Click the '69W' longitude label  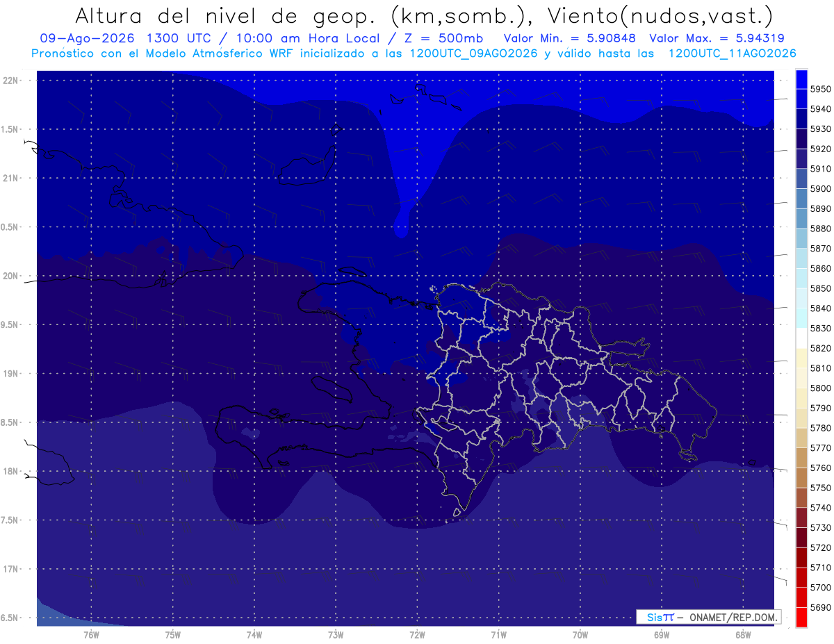coord(662,634)
